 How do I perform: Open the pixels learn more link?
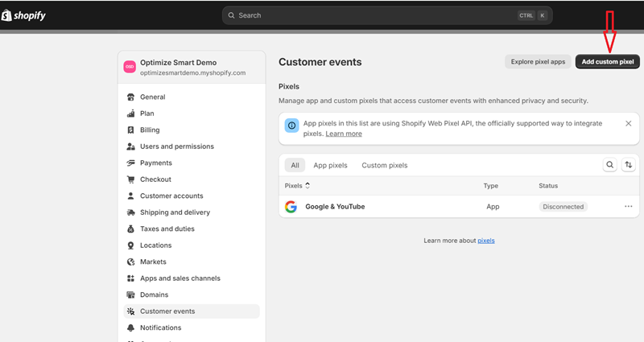coord(486,241)
